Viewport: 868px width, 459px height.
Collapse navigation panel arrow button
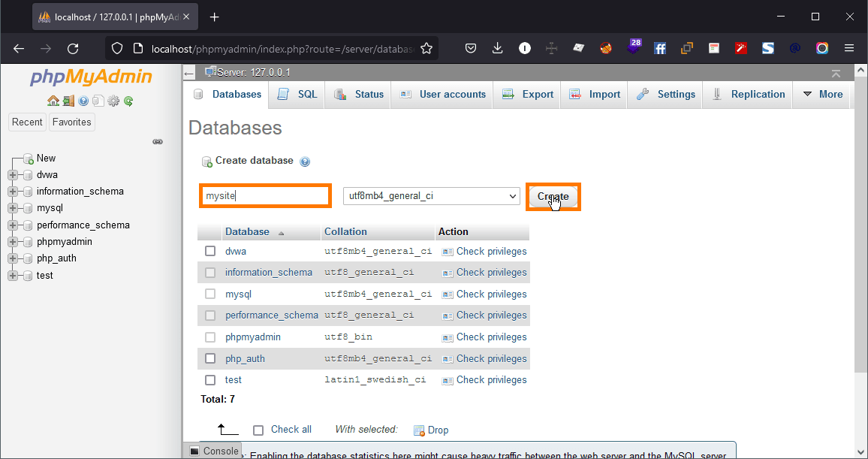(x=189, y=73)
